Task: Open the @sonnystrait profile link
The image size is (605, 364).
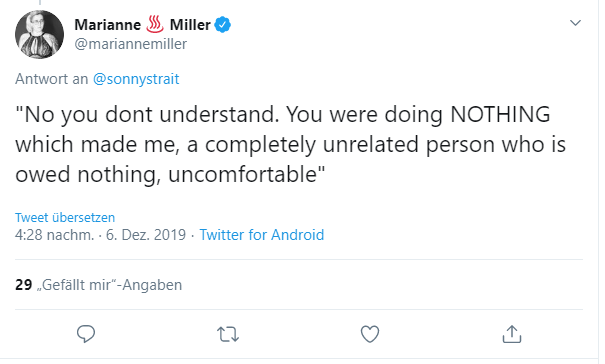Action: [x=136, y=79]
